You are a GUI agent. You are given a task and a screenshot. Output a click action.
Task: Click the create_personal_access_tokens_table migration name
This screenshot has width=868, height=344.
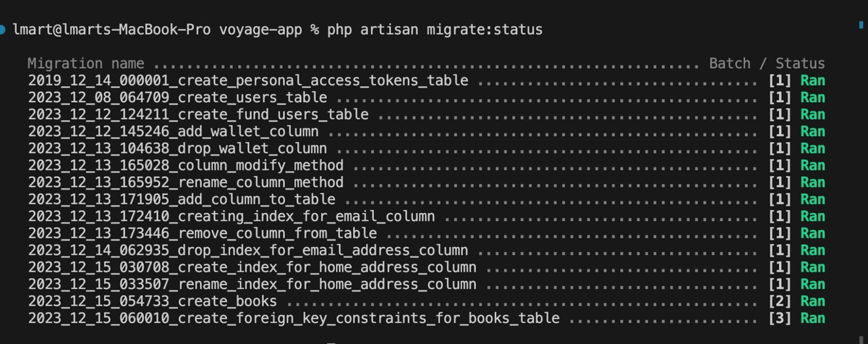(x=248, y=80)
